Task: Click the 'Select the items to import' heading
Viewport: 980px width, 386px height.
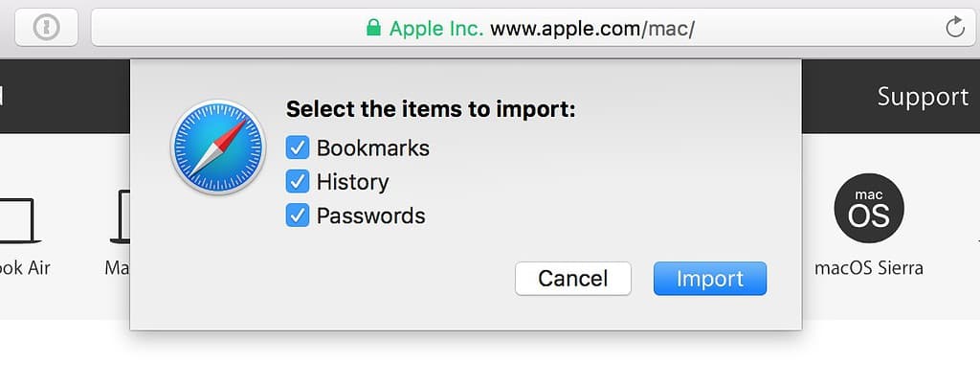Action: click(431, 109)
